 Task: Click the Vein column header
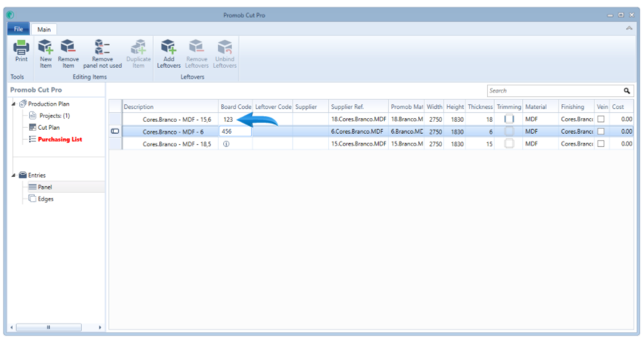(601, 107)
